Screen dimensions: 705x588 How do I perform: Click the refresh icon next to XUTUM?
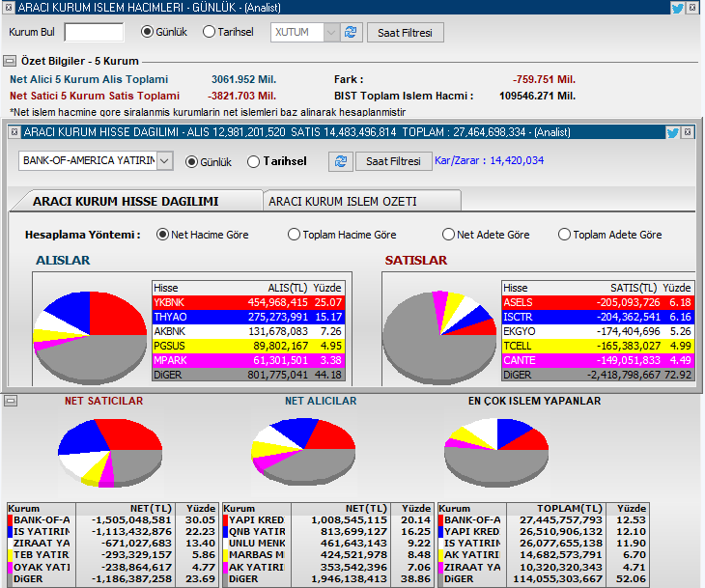tap(351, 33)
